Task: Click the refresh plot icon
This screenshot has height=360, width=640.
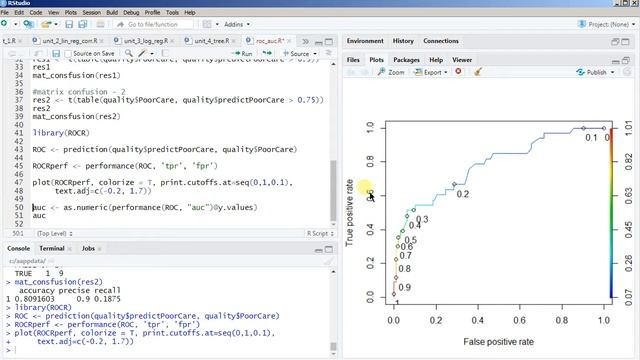Action: [627, 72]
